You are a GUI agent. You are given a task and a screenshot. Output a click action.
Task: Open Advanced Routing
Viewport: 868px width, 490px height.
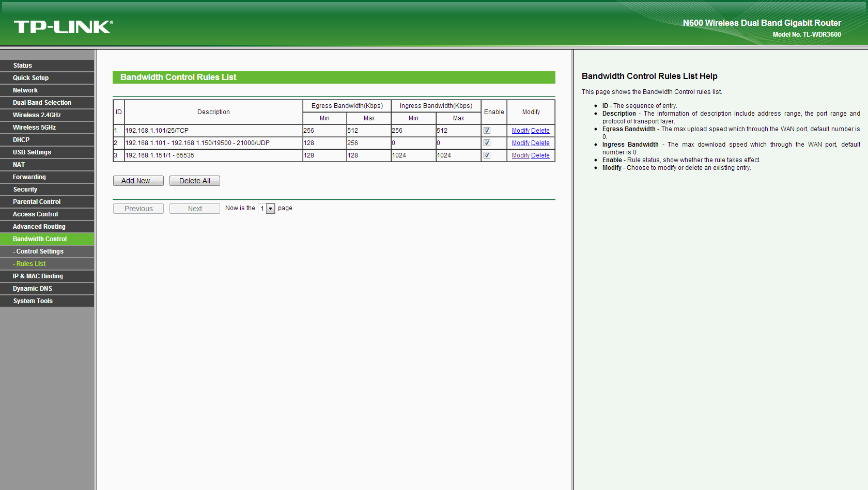(47, 227)
